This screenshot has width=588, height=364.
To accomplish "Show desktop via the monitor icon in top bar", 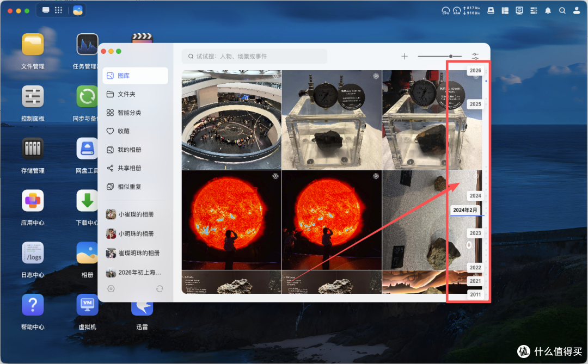I will point(46,10).
